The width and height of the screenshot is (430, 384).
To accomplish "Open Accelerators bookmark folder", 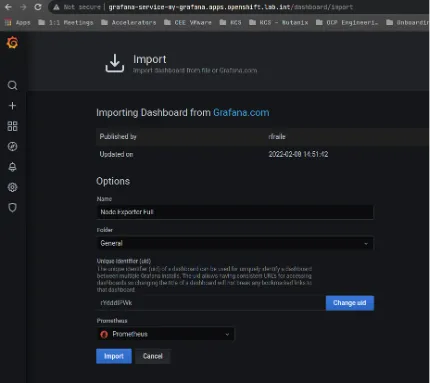I will pyautogui.click(x=129, y=22).
